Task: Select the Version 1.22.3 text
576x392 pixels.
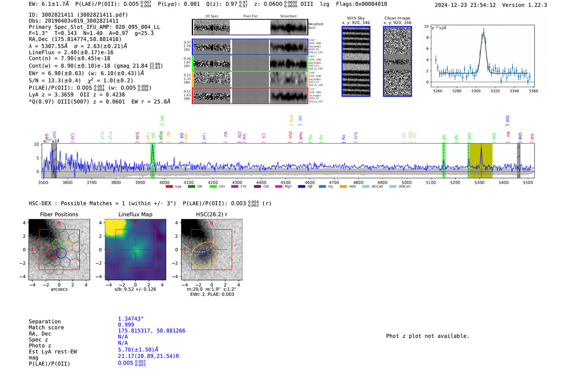Action: (x=525, y=5)
